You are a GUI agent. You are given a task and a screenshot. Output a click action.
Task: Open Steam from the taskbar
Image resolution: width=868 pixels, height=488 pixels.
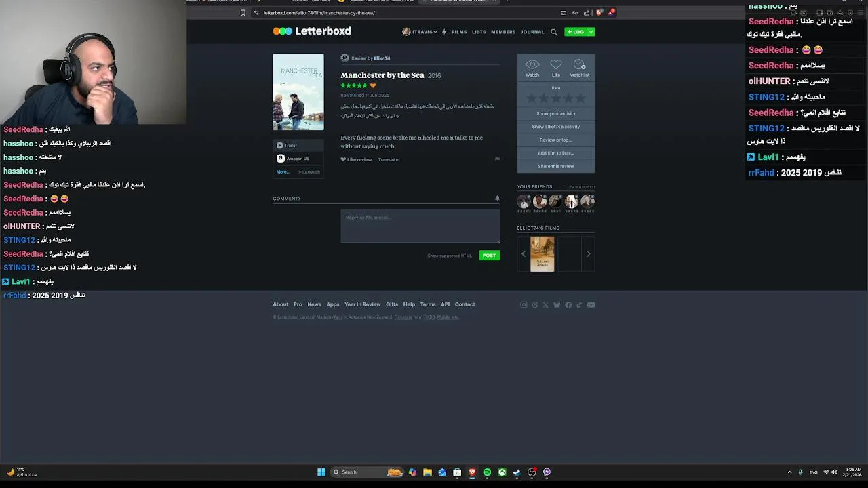517,472
